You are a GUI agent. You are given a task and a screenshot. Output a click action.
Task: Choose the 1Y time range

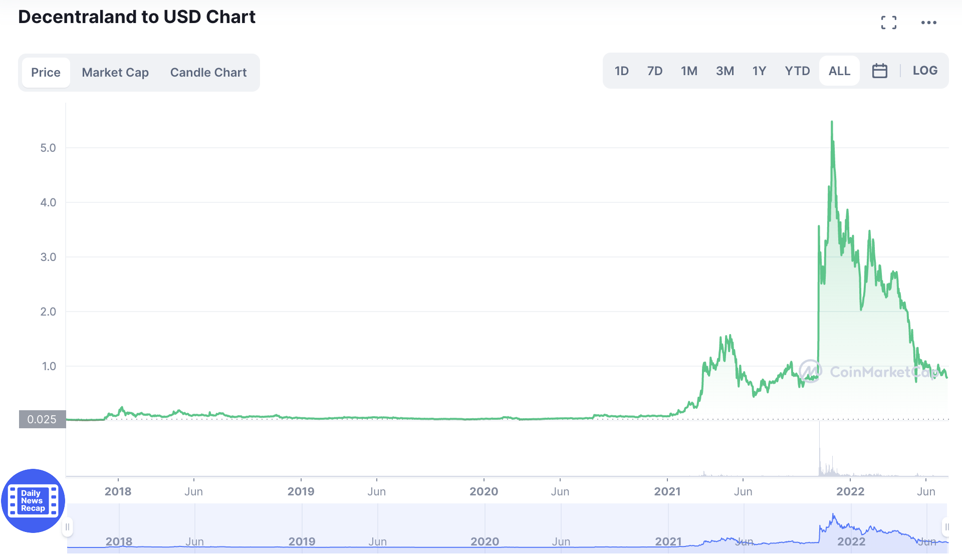point(759,71)
